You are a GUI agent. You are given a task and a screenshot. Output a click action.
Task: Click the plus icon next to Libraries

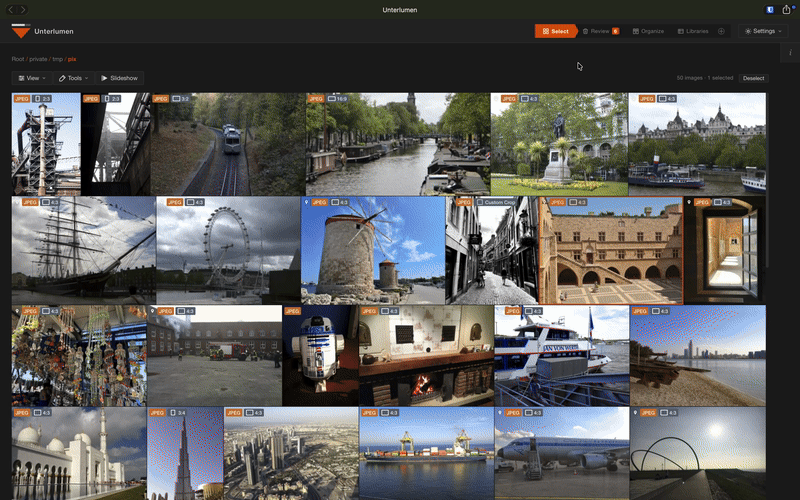[721, 31]
